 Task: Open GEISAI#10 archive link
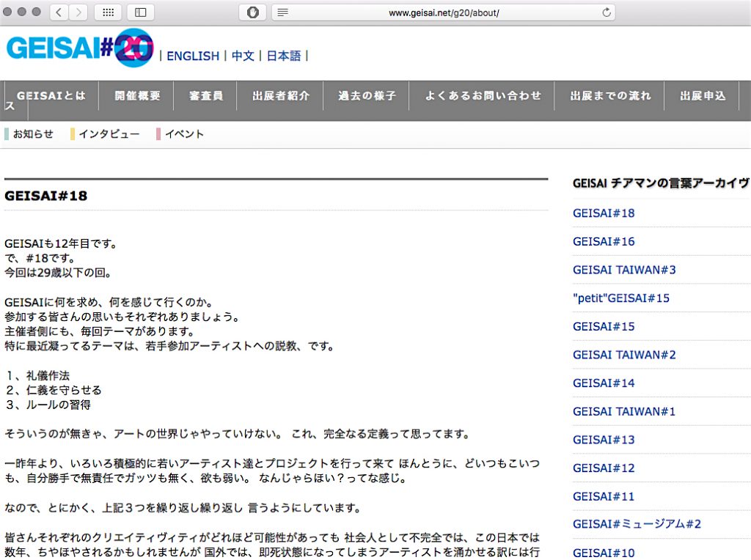click(604, 553)
